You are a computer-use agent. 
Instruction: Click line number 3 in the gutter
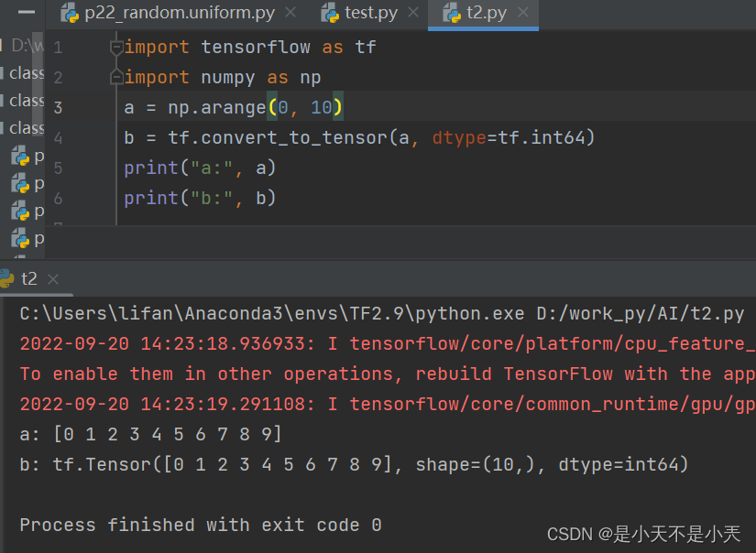[x=58, y=107]
